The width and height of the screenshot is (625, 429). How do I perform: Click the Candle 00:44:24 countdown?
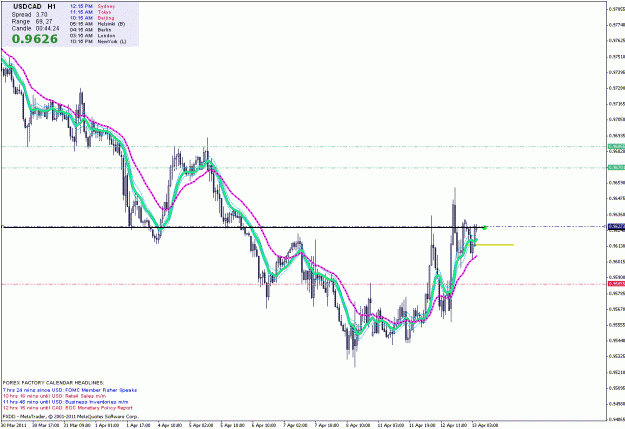pos(35,28)
